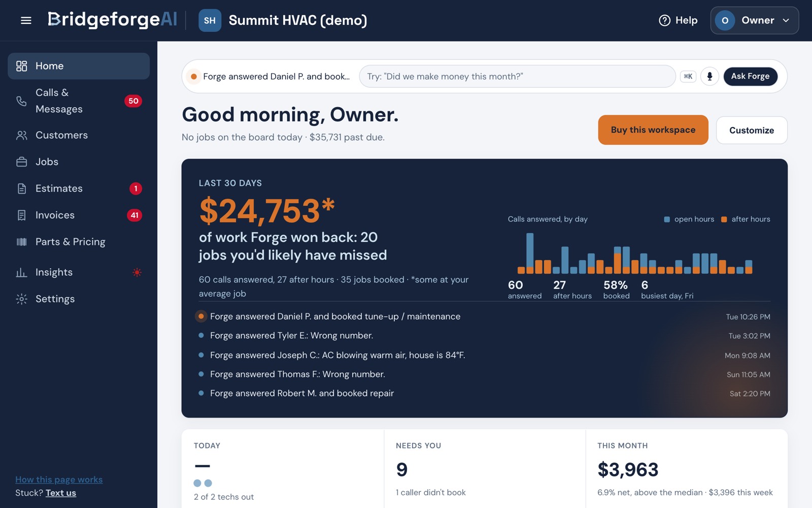This screenshot has width=812, height=508.
Task: Focus the Ask Forge query input field
Action: (x=517, y=76)
